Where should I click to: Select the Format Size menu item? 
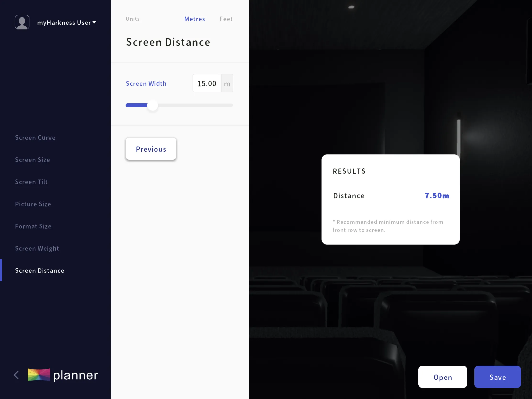tap(33, 226)
